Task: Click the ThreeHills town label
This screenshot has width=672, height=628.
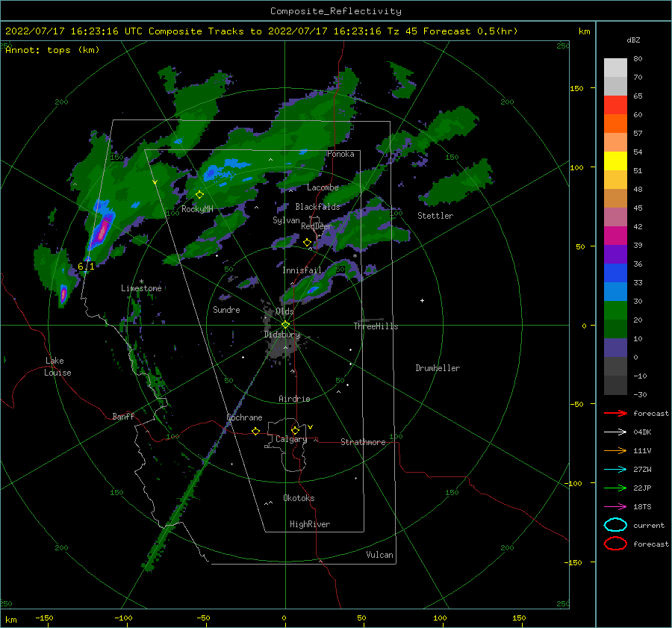Action: point(376,326)
